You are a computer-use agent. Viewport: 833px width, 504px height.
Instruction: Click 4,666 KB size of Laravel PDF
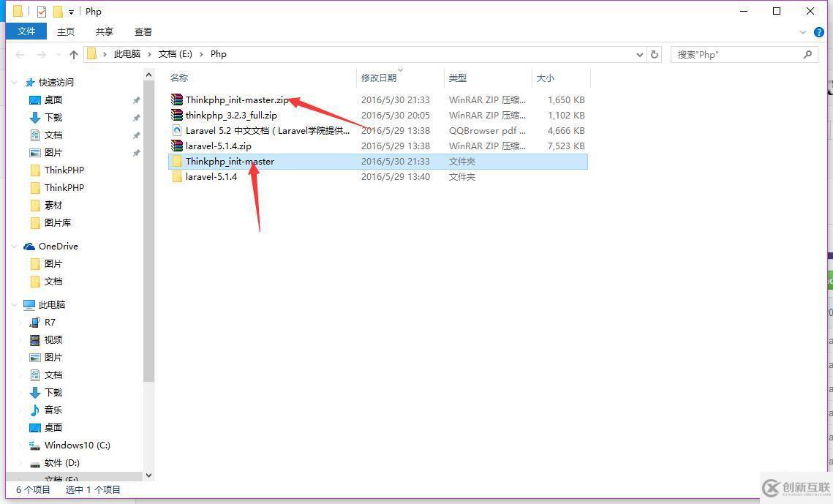[x=566, y=130]
